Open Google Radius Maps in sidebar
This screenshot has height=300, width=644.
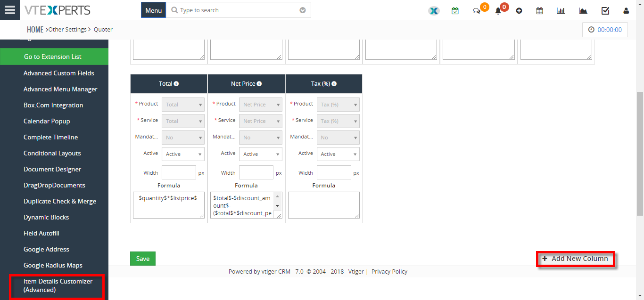tap(53, 265)
